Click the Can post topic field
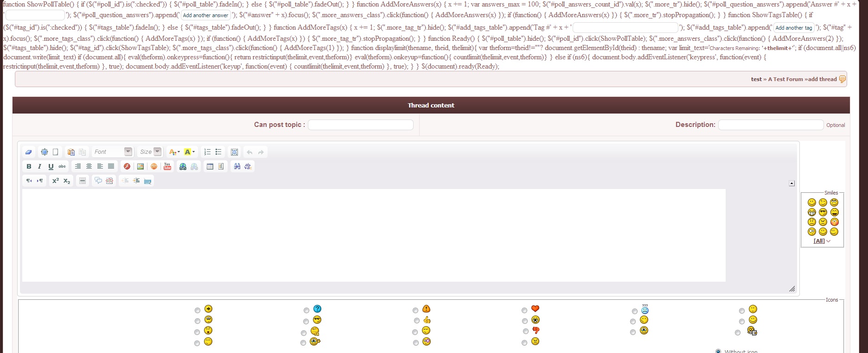 tap(361, 125)
